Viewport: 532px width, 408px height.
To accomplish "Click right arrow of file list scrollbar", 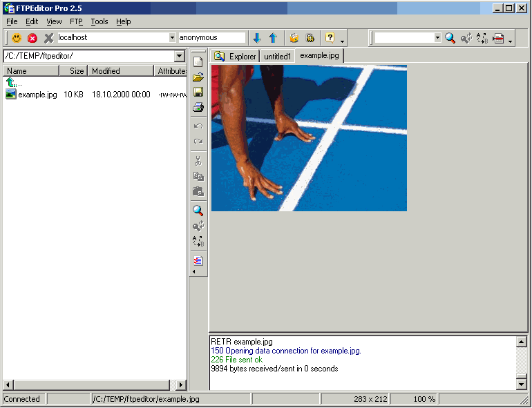I will [x=181, y=385].
